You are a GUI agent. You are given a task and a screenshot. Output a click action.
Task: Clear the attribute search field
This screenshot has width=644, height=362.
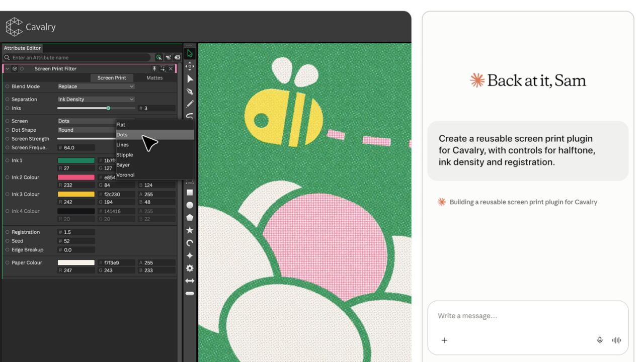177,58
